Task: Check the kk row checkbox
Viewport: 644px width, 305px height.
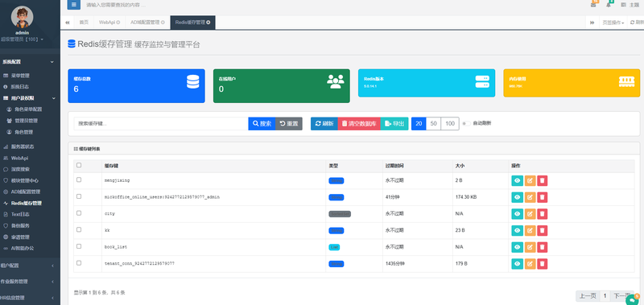Action: coord(79,230)
